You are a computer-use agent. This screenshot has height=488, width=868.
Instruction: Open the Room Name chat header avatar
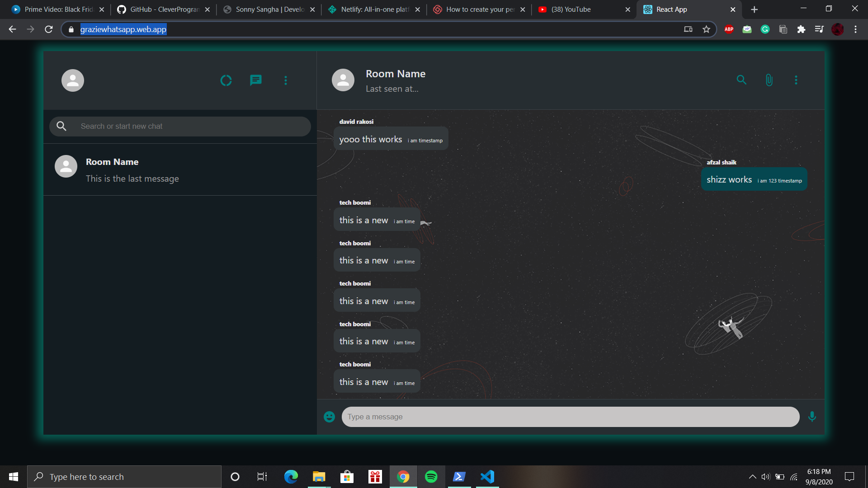pyautogui.click(x=343, y=80)
